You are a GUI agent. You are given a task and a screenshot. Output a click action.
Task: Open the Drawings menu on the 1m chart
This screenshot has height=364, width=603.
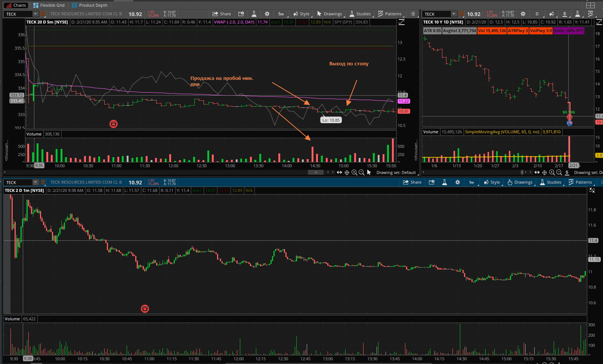pos(520,182)
